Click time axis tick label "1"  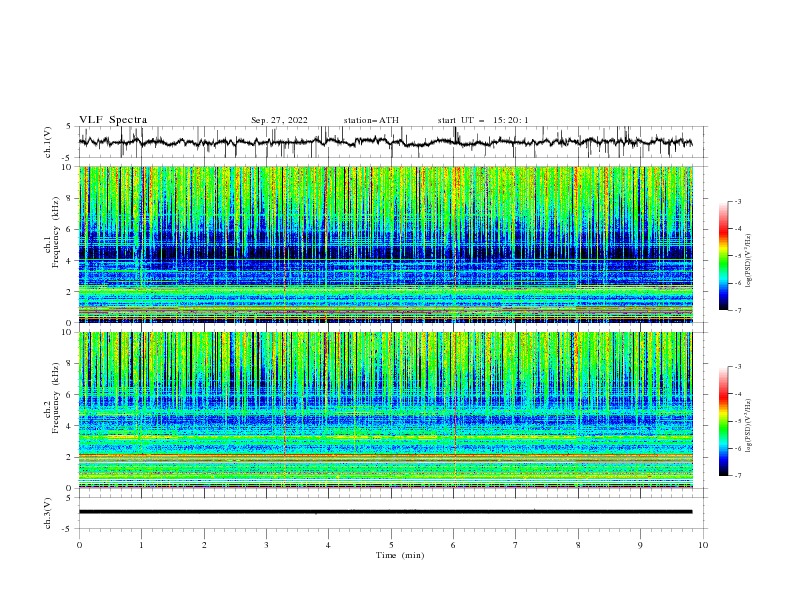pyautogui.click(x=141, y=545)
